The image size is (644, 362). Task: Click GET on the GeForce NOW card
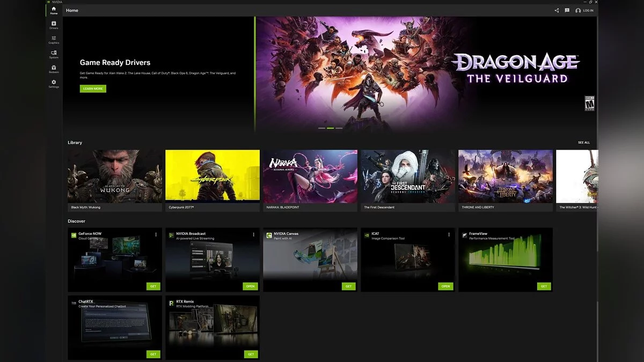(153, 286)
